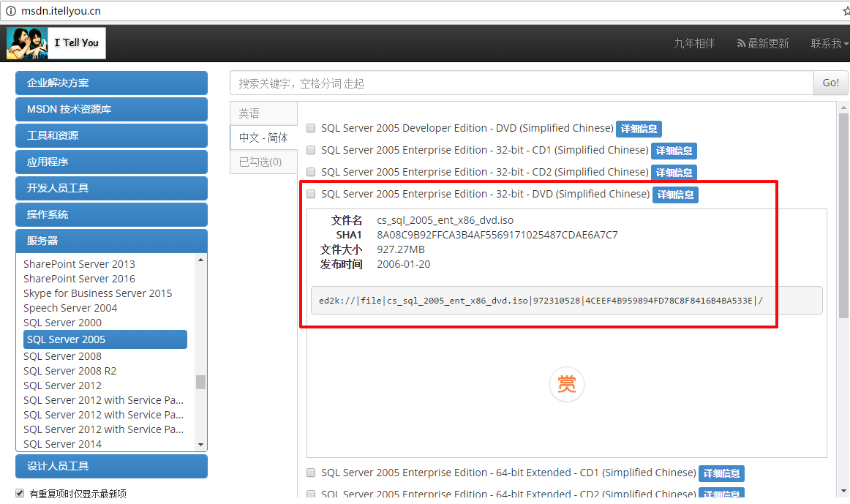850x504 pixels.
Task: Check SQL Server 2005 Developer Edition DVD
Action: click(x=311, y=128)
